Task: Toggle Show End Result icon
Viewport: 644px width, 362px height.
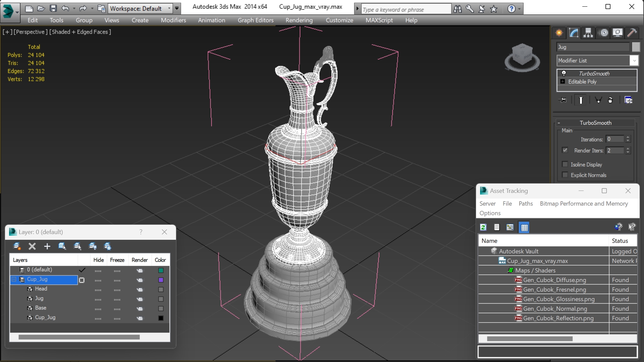Action: [581, 100]
